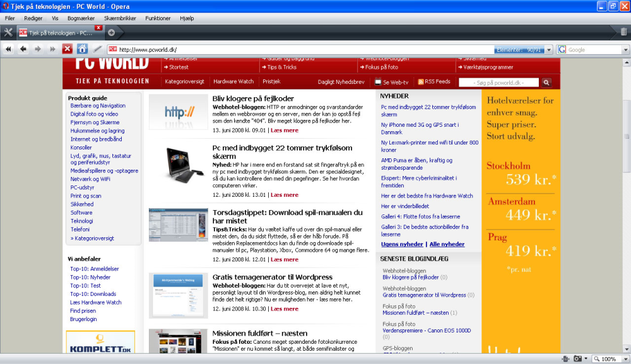Viewport: 631px width, 364px height.
Task: Click the rewind navigation button
Action: tap(8, 49)
